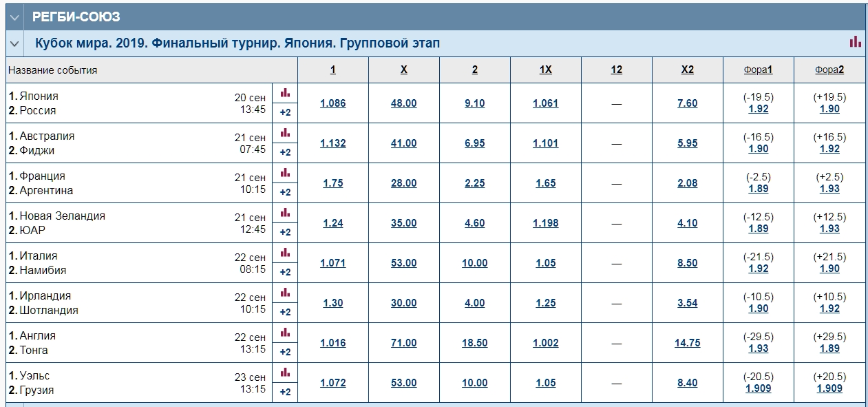Click the Фора1 column header

[759, 70]
